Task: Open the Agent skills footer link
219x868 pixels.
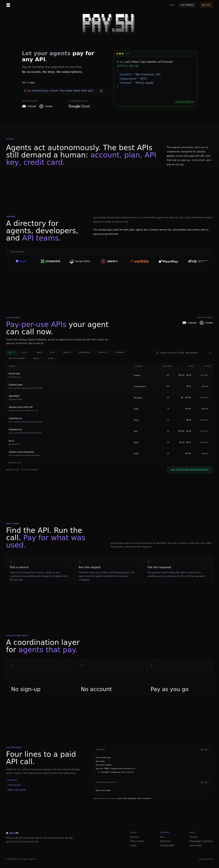Action: [195, 845]
